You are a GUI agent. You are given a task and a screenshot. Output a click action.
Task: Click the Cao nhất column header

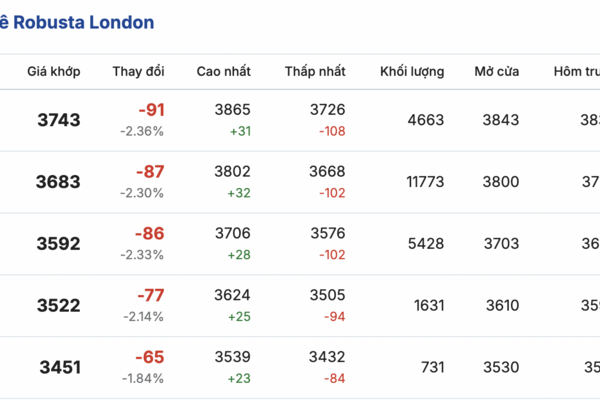click(223, 72)
